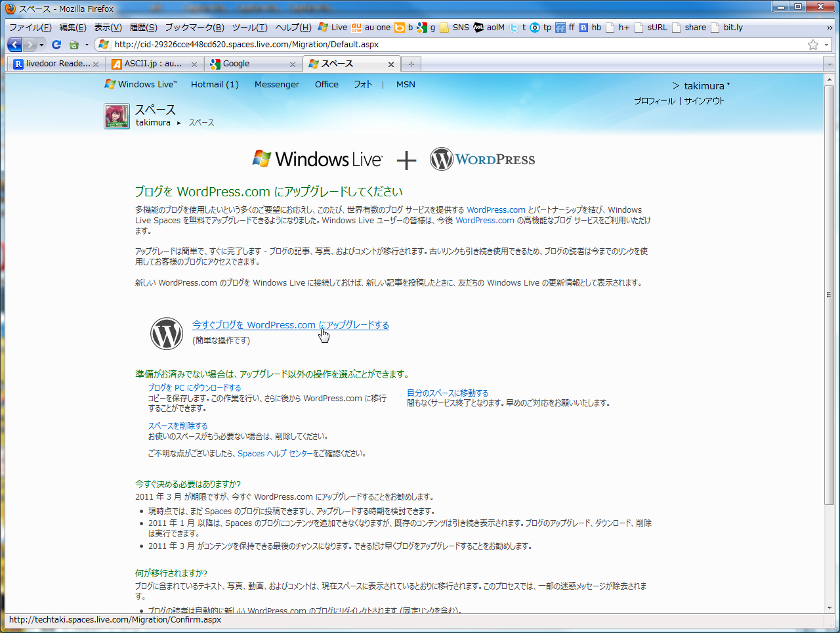
Task: Open the Twitter t bookmark
Action: (518, 28)
